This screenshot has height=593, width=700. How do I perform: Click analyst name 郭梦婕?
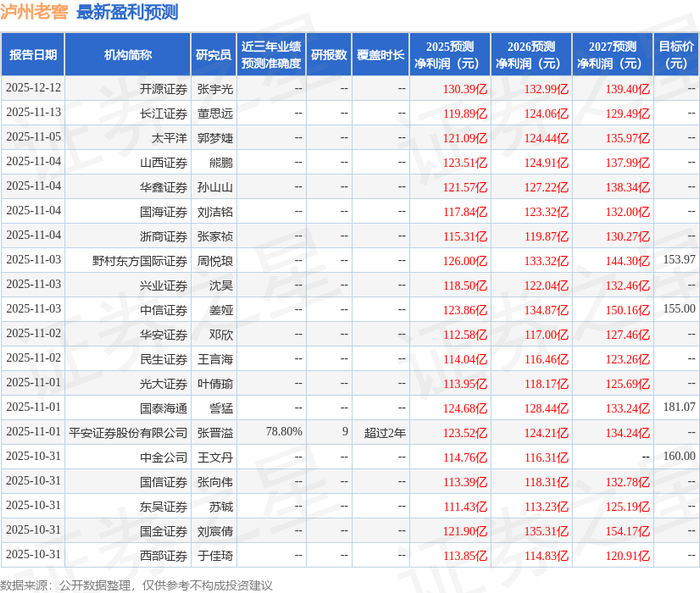pos(215,138)
